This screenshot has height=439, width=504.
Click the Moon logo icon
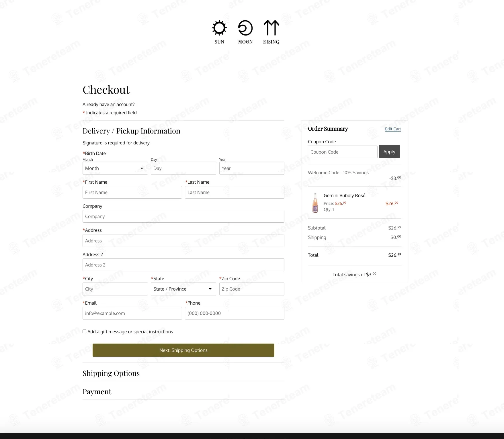(245, 32)
